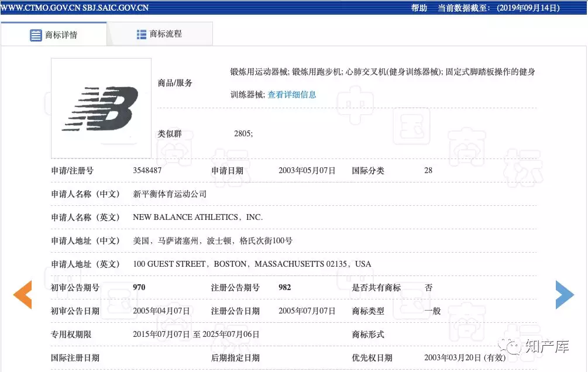Click the New Balance logo trademark image
588x372 pixels.
pos(101,108)
